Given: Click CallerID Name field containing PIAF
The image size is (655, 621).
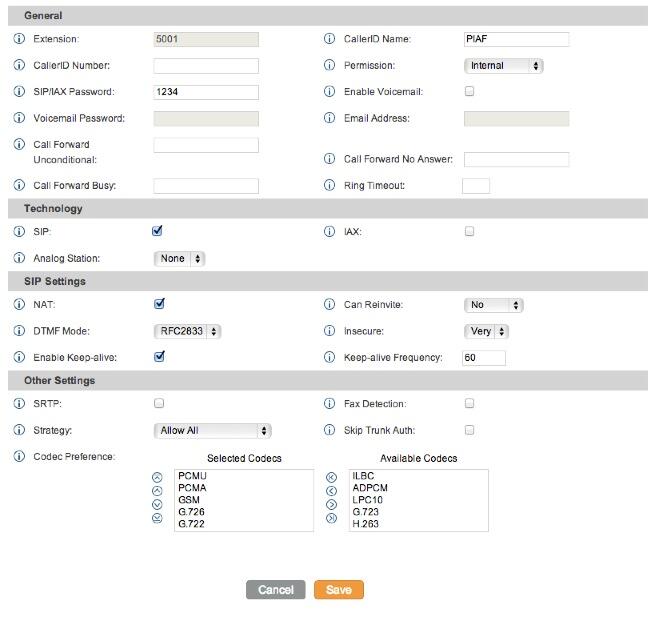Looking at the screenshot, I should tap(516, 39).
